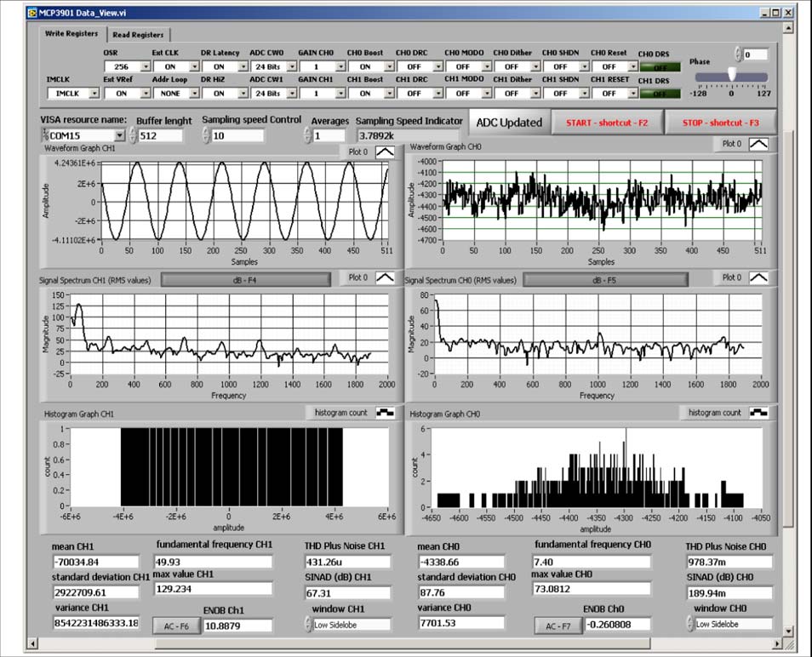Screen dimensions: 812x657
Task: Click the Histogram Graph CH0 histogram count icon
Action: click(757, 413)
